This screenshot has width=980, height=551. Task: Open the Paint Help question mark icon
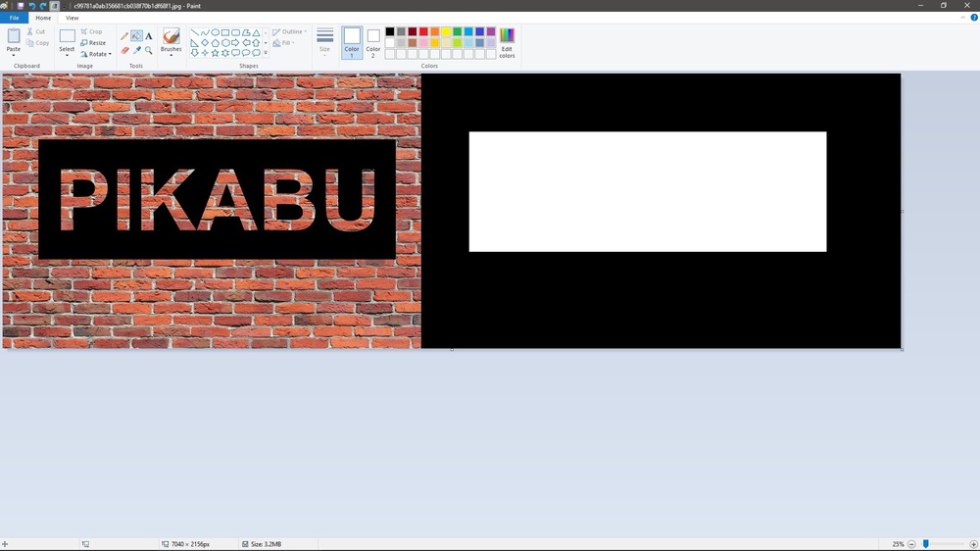(973, 18)
